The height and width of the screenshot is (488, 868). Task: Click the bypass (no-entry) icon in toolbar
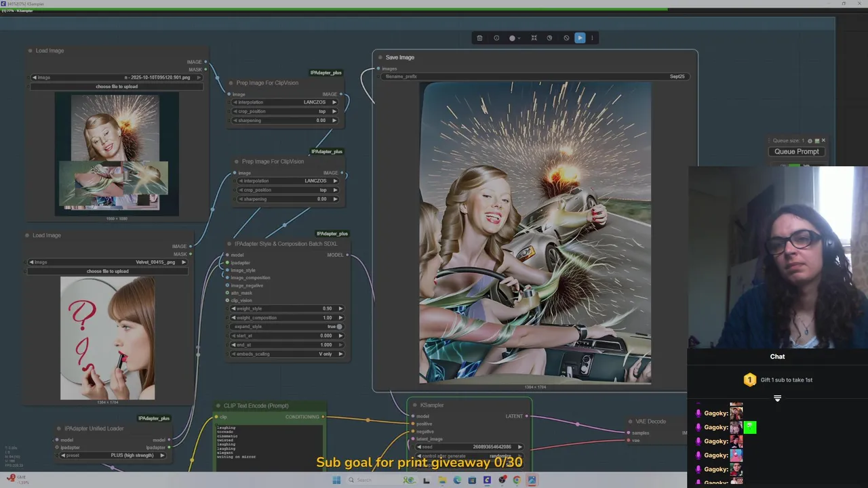coord(566,38)
